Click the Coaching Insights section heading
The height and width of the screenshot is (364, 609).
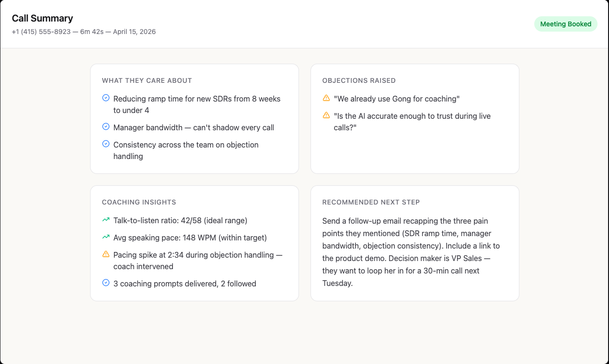point(139,202)
